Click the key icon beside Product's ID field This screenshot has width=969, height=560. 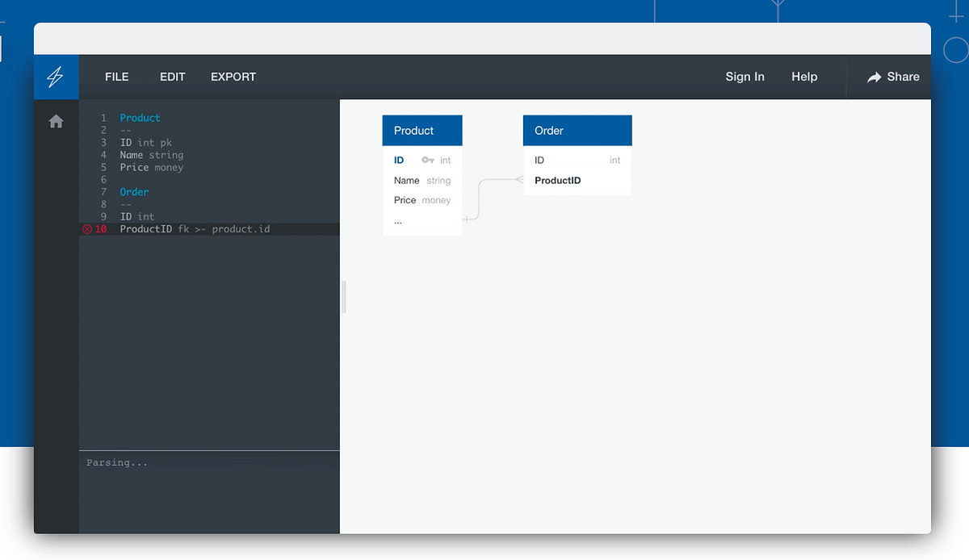(426, 160)
